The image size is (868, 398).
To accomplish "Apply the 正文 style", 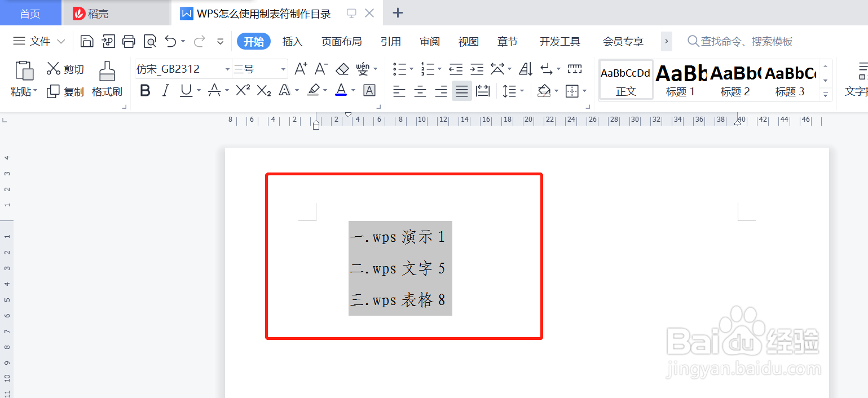I will coord(626,80).
